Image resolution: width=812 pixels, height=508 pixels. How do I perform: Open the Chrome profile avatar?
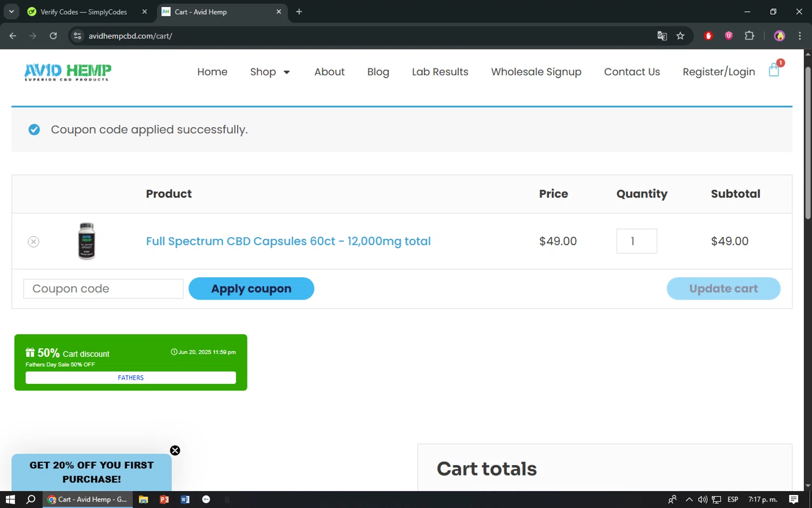pyautogui.click(x=780, y=36)
